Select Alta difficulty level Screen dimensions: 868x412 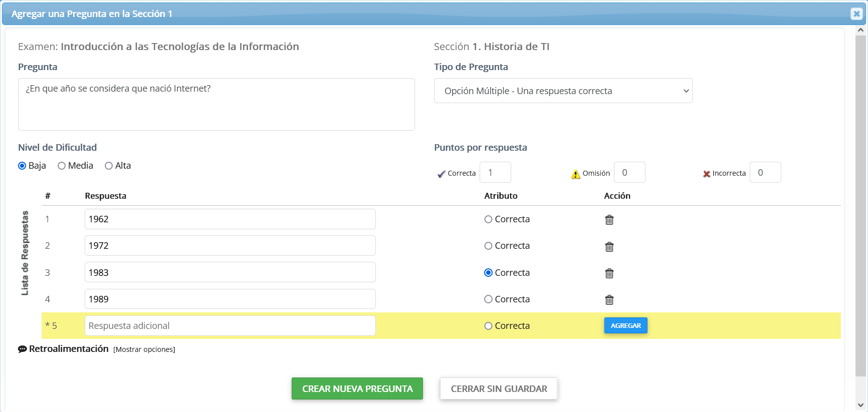(109, 166)
